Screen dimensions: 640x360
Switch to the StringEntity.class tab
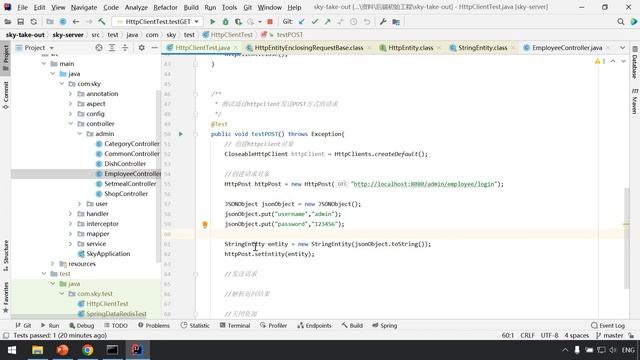[482, 48]
